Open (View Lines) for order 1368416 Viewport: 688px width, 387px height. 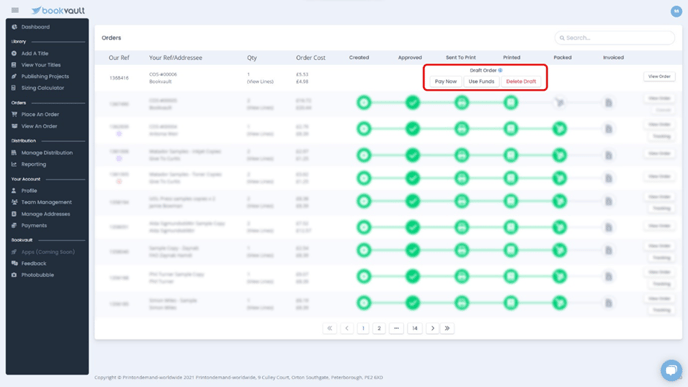(x=260, y=82)
